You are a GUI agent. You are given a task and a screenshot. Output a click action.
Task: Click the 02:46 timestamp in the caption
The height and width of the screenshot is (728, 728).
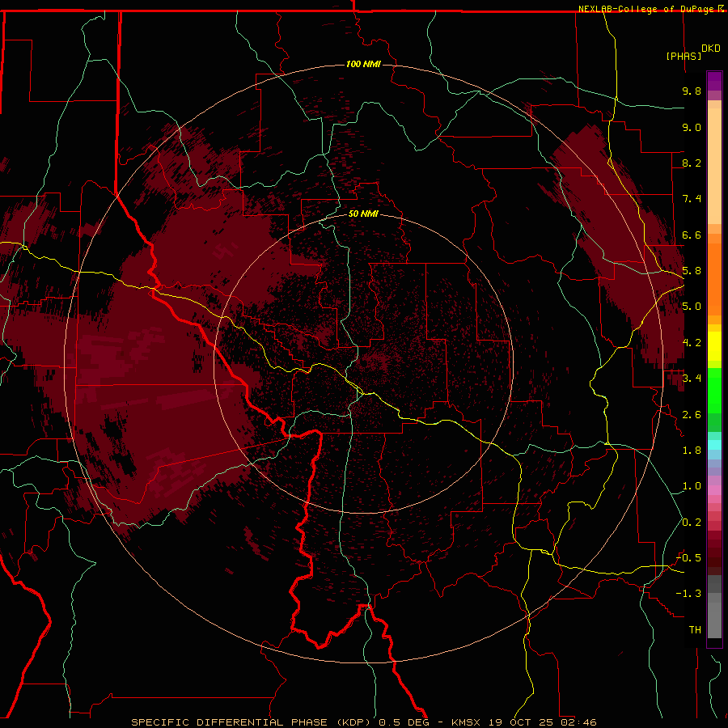[x=578, y=722]
